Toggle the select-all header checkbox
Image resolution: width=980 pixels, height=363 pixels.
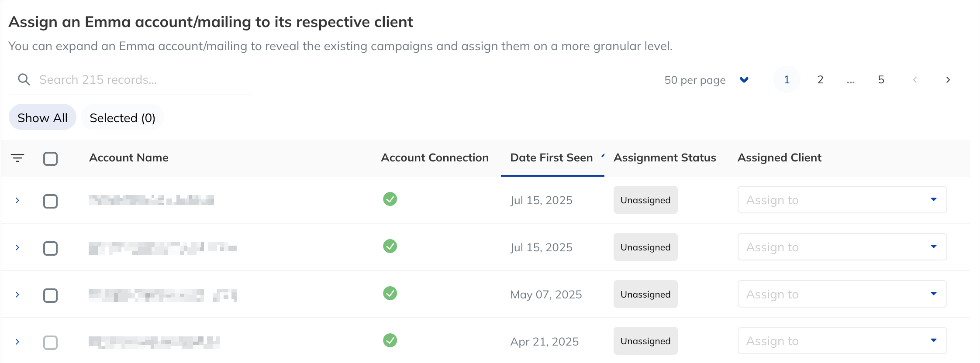(51, 158)
